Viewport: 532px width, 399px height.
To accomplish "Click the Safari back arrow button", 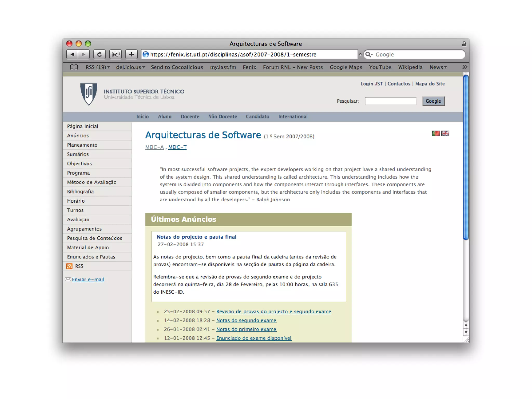I will pyautogui.click(x=72, y=54).
